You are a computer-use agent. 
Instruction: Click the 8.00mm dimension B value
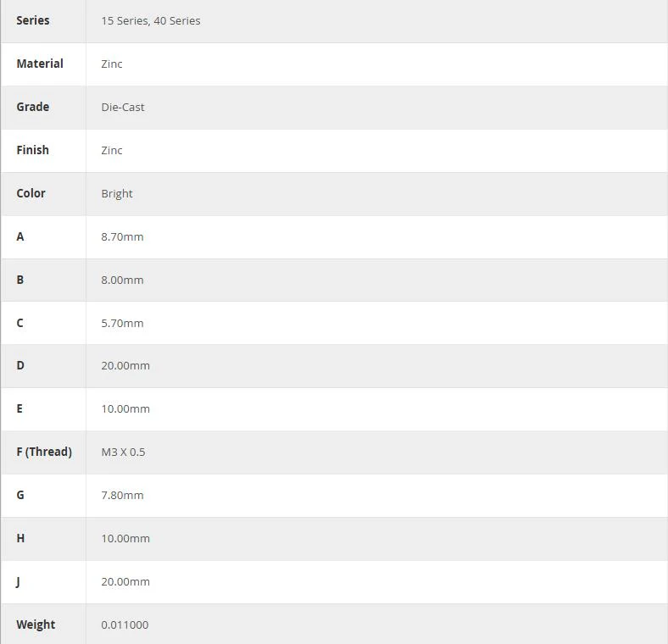coord(122,280)
